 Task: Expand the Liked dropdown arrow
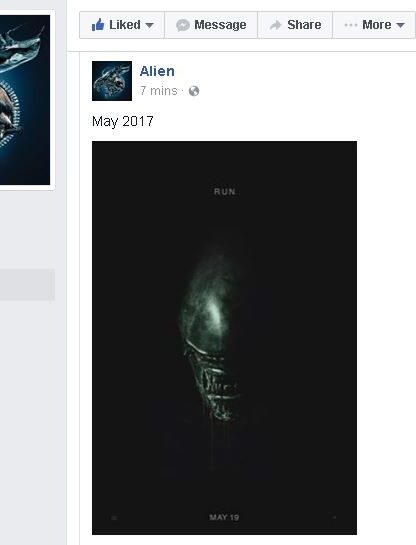(x=149, y=25)
